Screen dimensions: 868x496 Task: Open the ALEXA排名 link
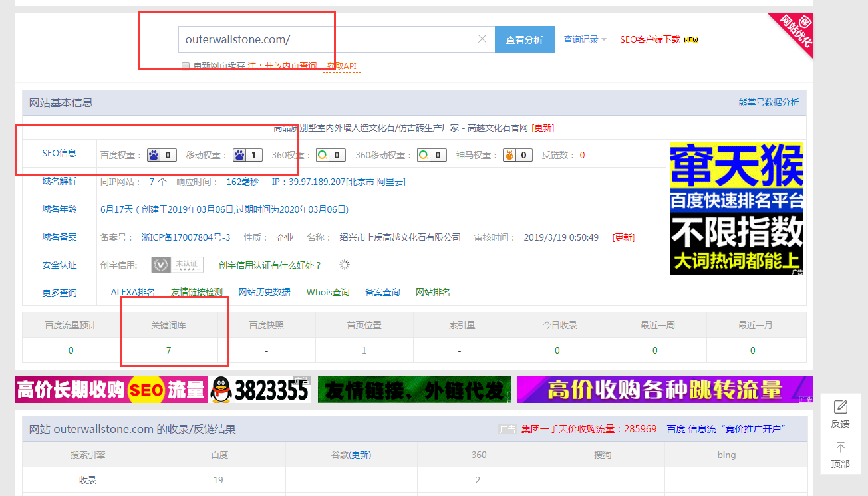pos(133,292)
